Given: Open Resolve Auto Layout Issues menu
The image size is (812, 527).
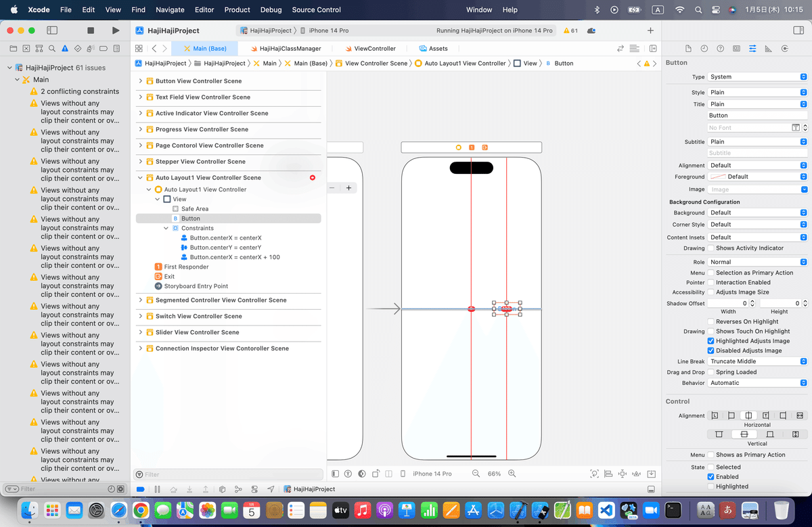Looking at the screenshot, I should click(637, 474).
